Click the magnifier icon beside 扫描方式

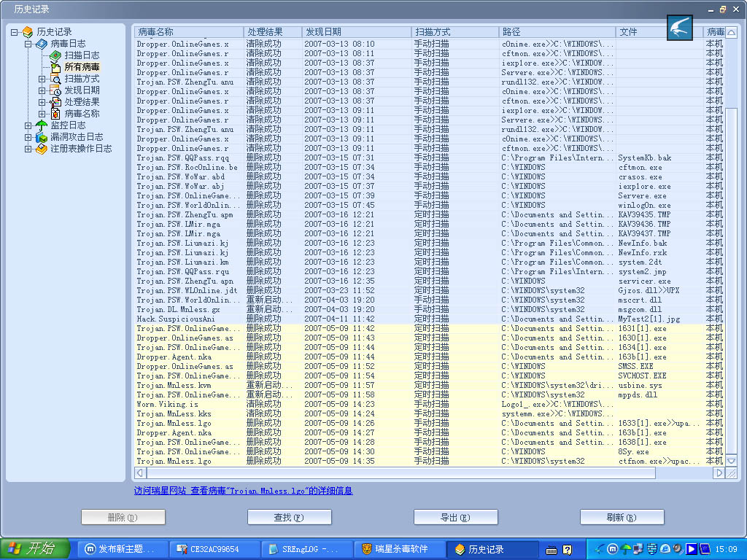coord(55,79)
